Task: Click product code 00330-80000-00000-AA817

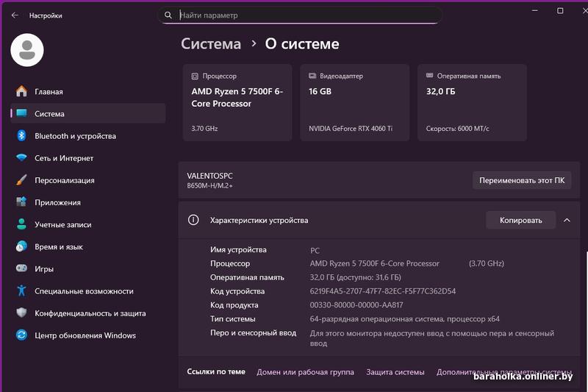Action: pyautogui.click(x=356, y=305)
